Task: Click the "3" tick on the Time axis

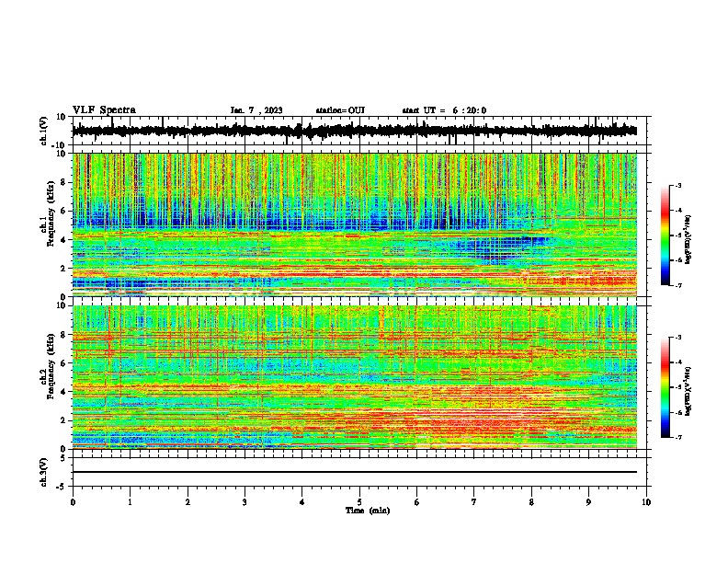Action: point(245,502)
